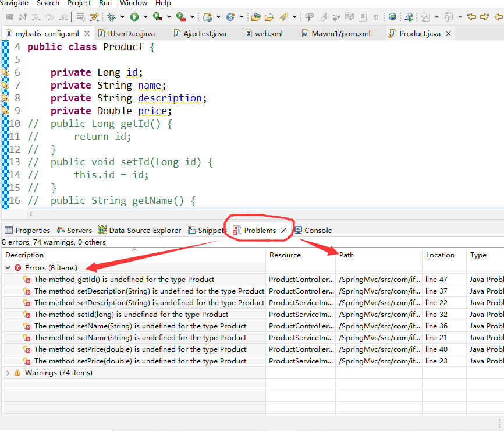Sort problems by Description column header
Screen dimensions: 504x431
pos(134,255)
